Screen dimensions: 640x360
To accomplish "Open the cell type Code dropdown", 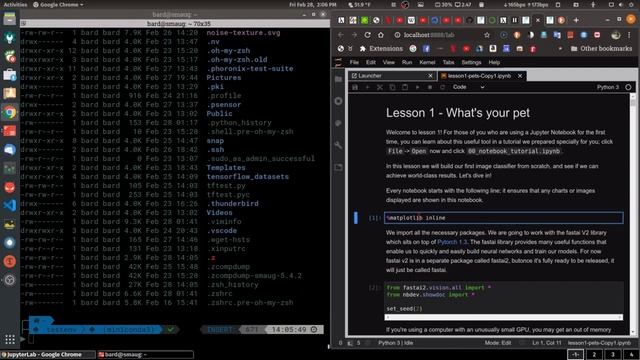I will pyautogui.click(x=468, y=87).
